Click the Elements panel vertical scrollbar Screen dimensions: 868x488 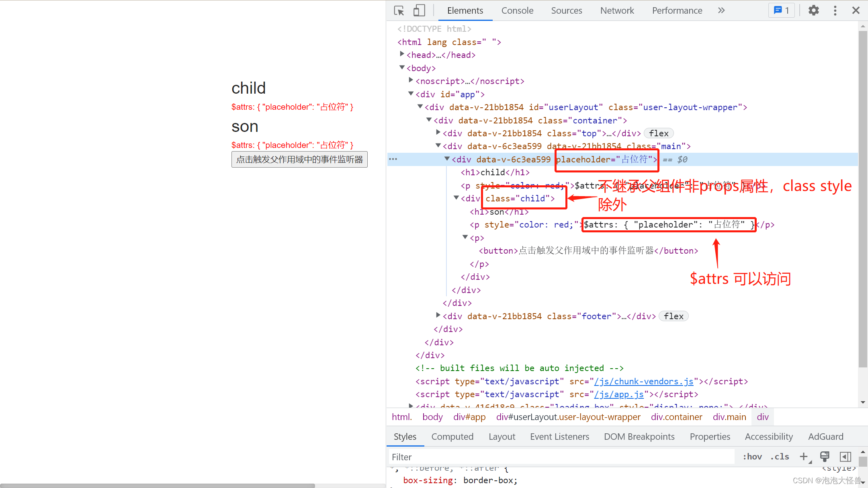(x=863, y=199)
